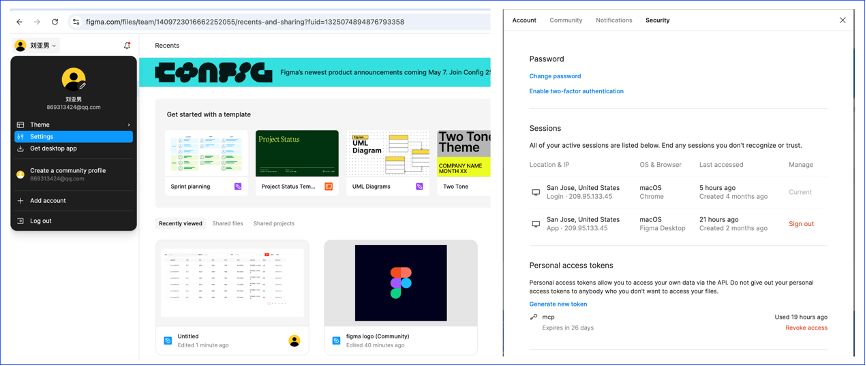Click 'Used 19 hours ago' text

click(801, 317)
